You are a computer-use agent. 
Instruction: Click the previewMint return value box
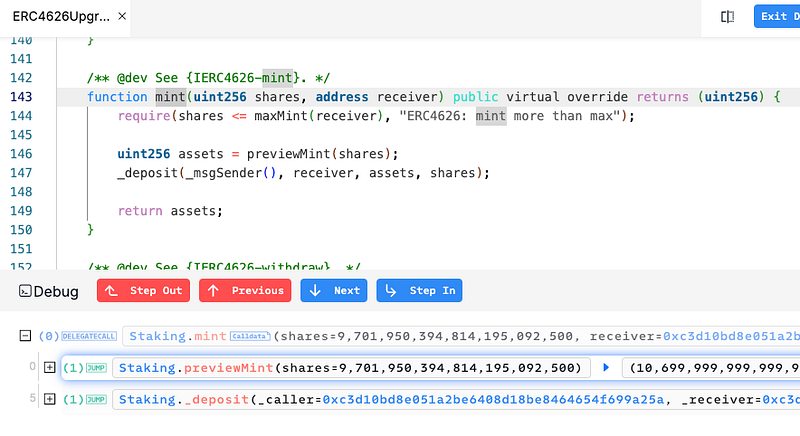click(x=710, y=368)
